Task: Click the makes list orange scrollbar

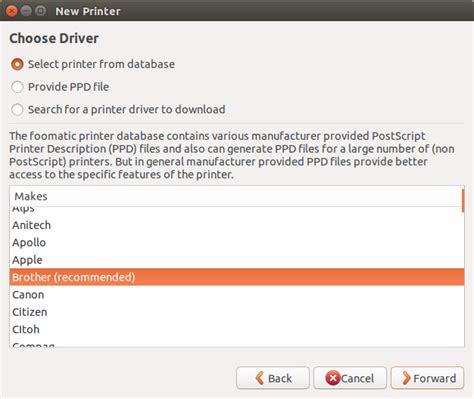Action: click(x=463, y=201)
